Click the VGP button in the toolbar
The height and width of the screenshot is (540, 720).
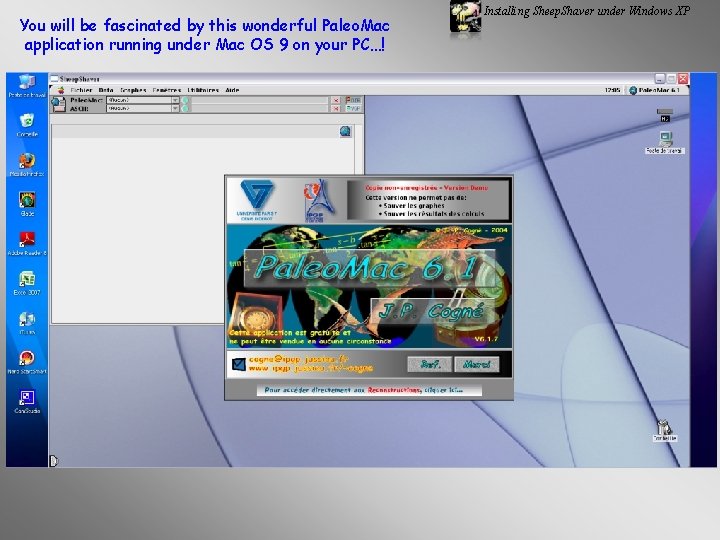(354, 108)
